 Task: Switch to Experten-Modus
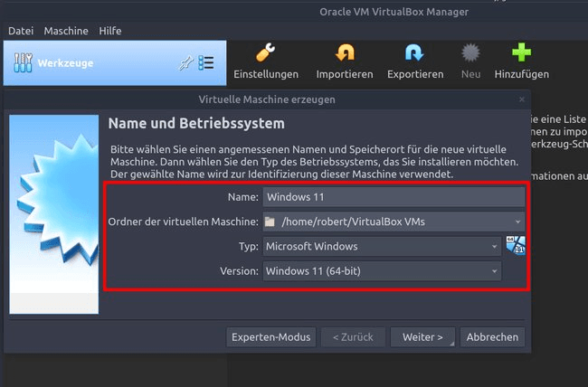(x=271, y=337)
